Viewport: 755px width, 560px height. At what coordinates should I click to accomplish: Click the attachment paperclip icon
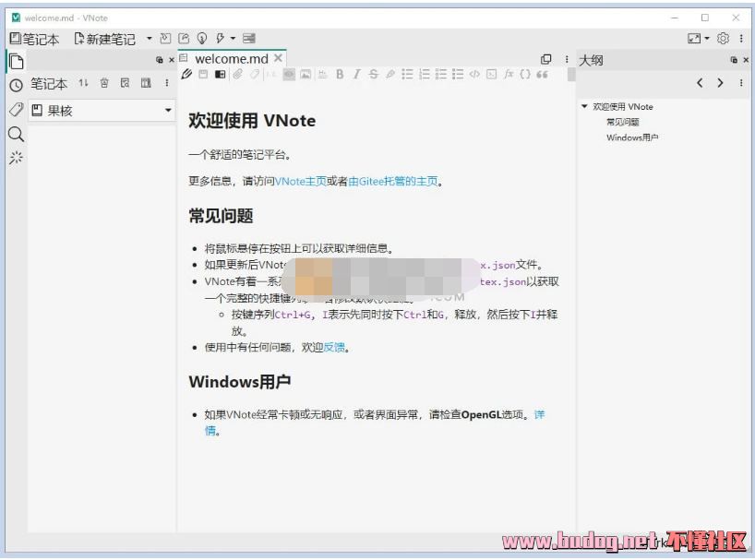click(237, 75)
